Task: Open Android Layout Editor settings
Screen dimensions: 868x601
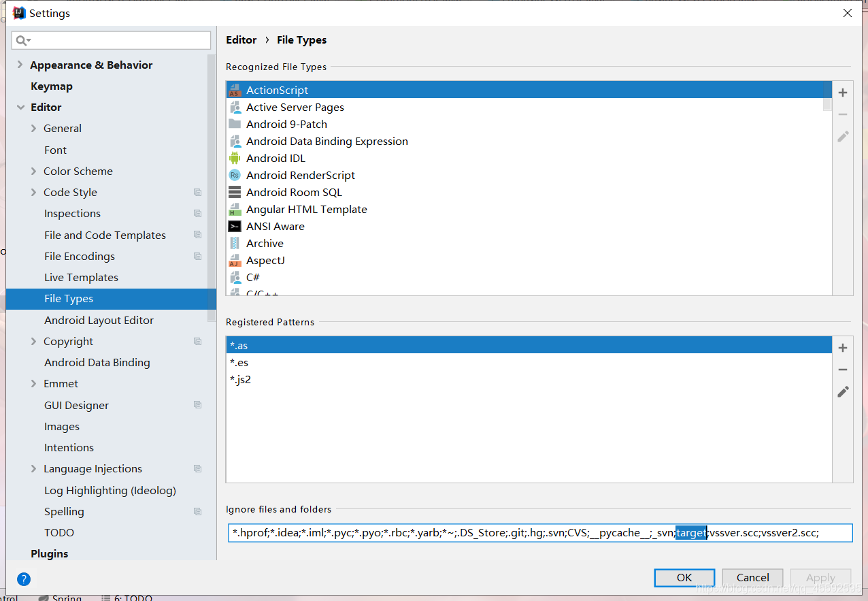Action: [99, 321]
